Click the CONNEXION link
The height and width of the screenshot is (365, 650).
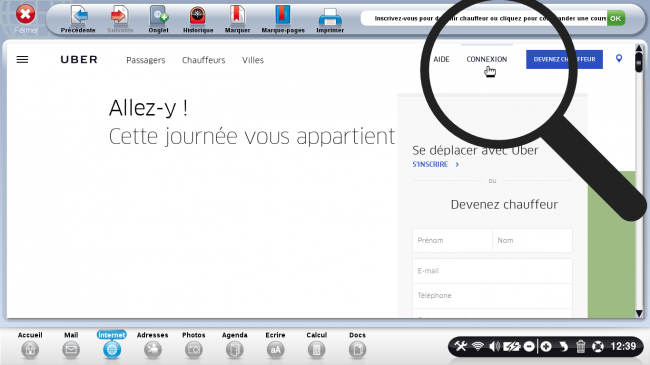(487, 59)
